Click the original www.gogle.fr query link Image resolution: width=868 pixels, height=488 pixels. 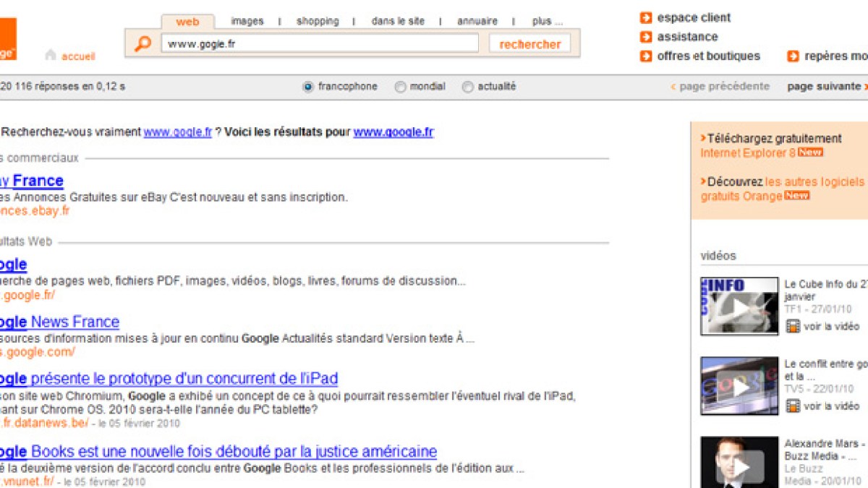178,132
